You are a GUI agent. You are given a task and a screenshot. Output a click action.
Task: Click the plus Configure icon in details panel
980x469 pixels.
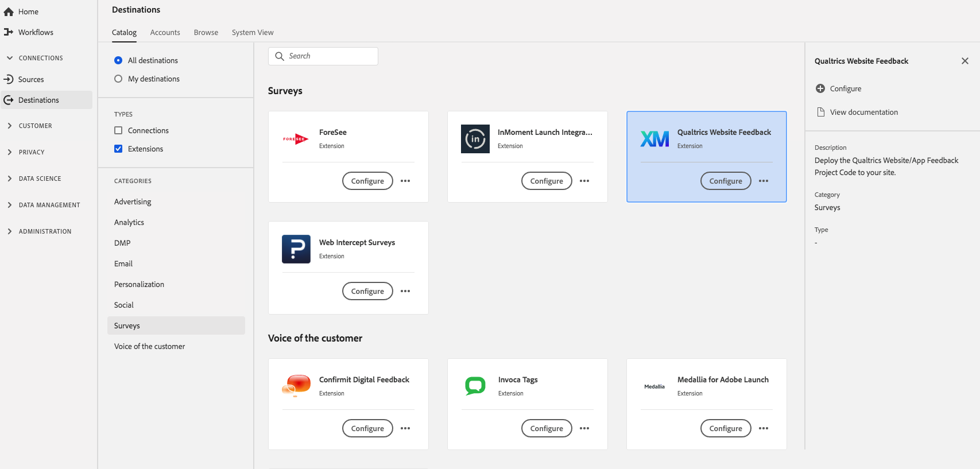[820, 88]
